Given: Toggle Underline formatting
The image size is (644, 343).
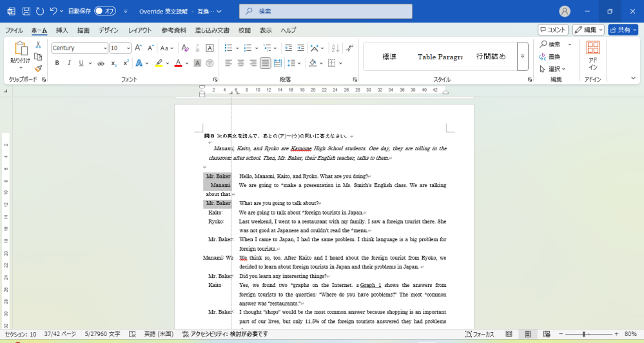Looking at the screenshot, I should coord(81,63).
